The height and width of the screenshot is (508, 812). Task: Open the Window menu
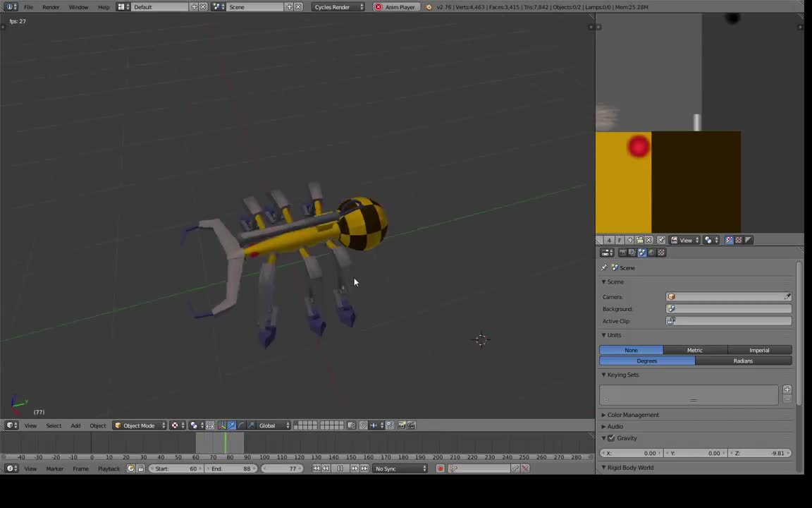tap(78, 7)
